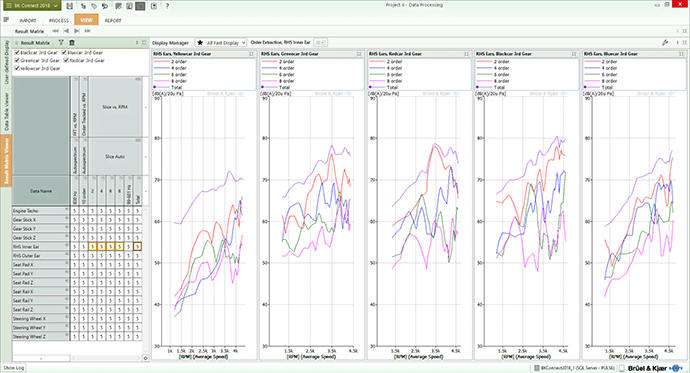Maximize the RHS Ears Redcar 3rd Gear graph
This screenshot has width=690, height=373.
466,54
